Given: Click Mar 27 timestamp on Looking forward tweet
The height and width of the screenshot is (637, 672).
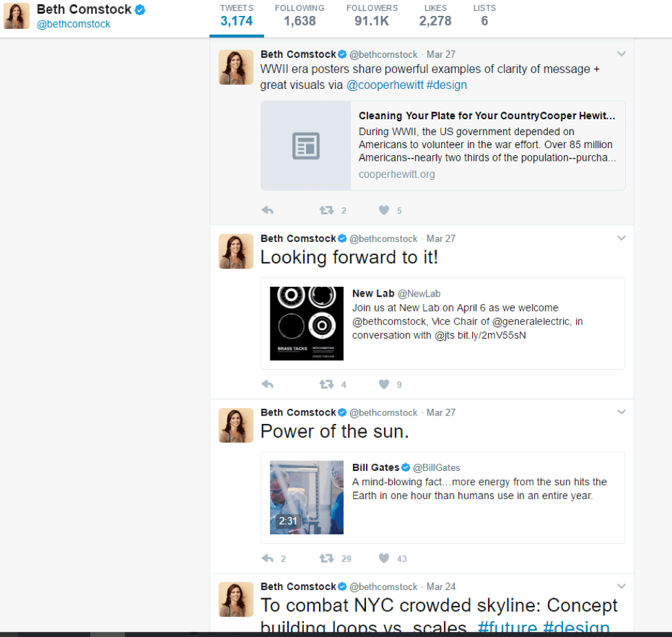Looking at the screenshot, I should [441, 239].
